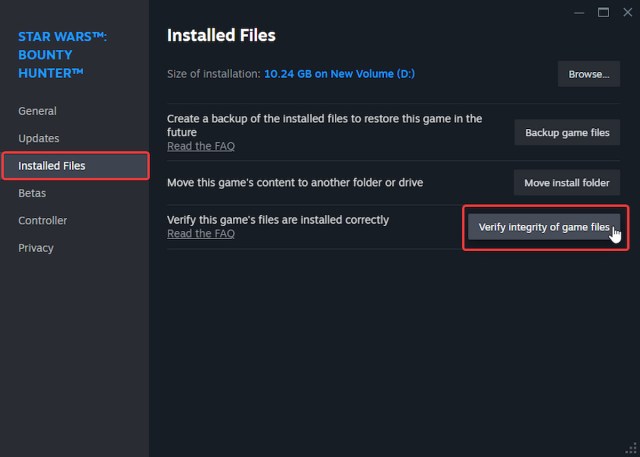640x457 pixels.
Task: Click the STAR WARS: BOUNTY HUNTER title
Action: click(x=64, y=55)
